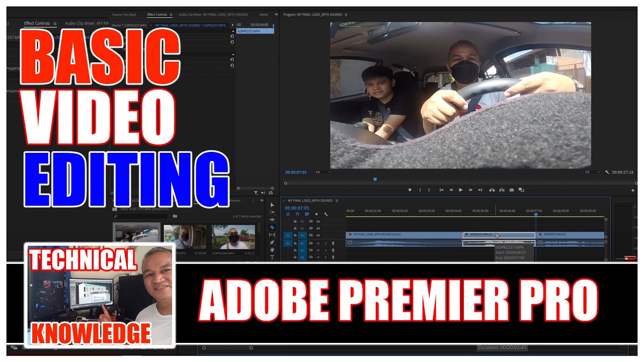The image size is (644, 362).
Task: Click the show/hide timeline view arrow in Effect Controls
Action: pyautogui.click(x=233, y=25)
